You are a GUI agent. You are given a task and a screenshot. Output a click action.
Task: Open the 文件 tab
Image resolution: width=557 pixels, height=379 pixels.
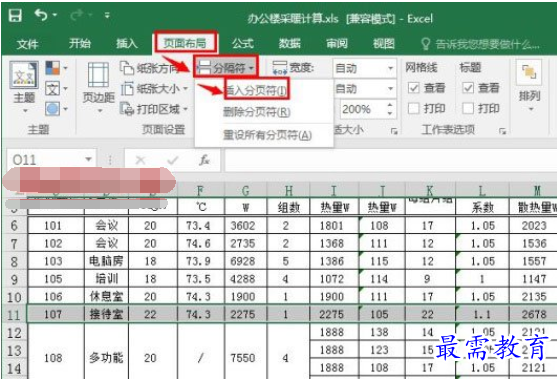27,44
